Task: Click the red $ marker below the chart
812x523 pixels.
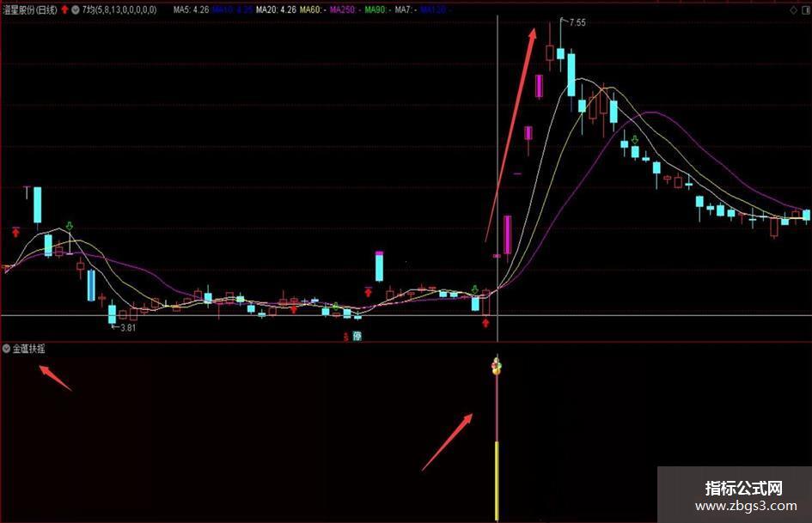Action: pos(345,338)
